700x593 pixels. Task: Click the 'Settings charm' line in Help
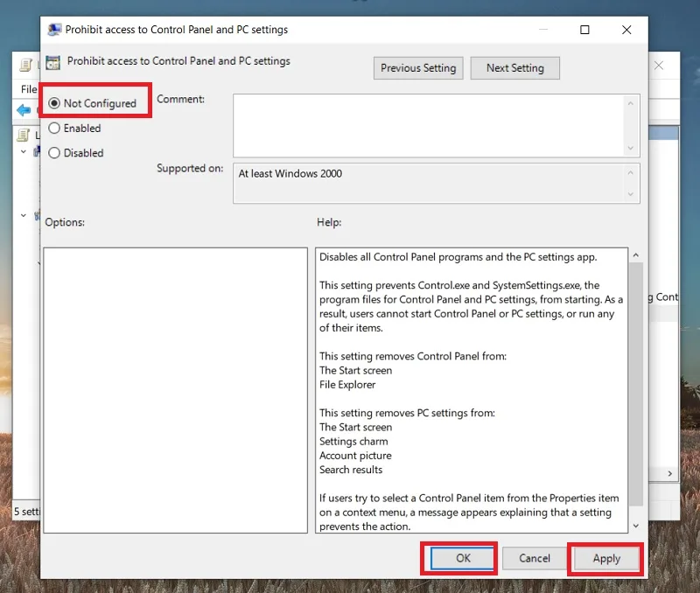coord(353,442)
